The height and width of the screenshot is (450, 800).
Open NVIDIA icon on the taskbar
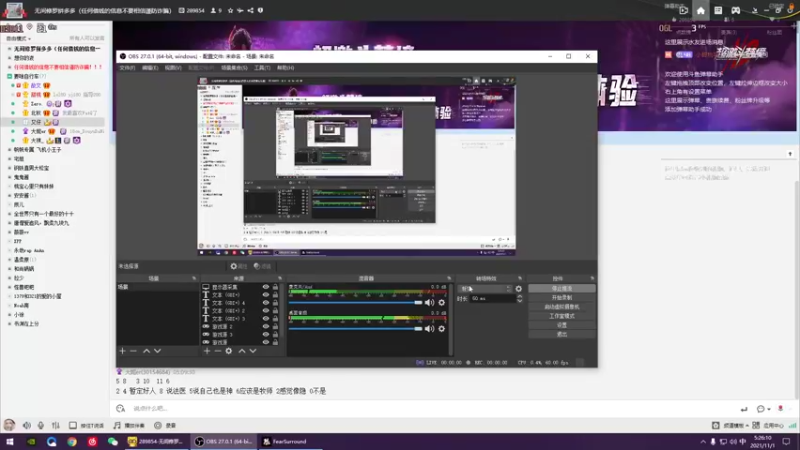point(31,441)
